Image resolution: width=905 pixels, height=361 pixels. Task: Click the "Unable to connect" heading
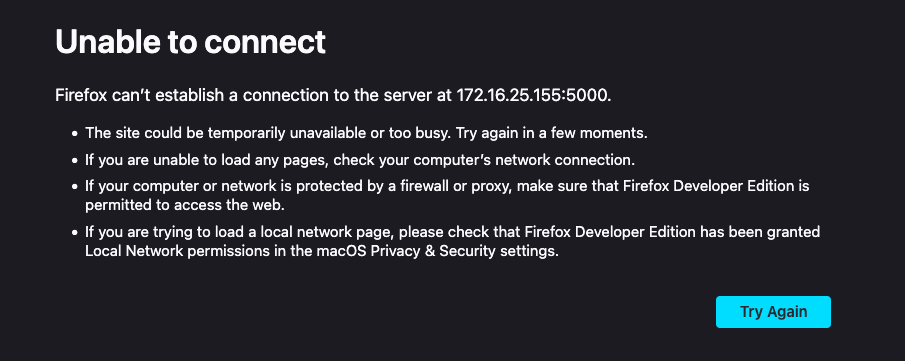[x=190, y=42]
